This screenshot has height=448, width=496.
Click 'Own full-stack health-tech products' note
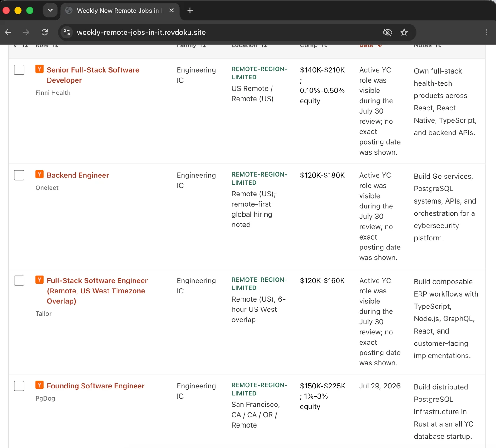[x=445, y=102]
